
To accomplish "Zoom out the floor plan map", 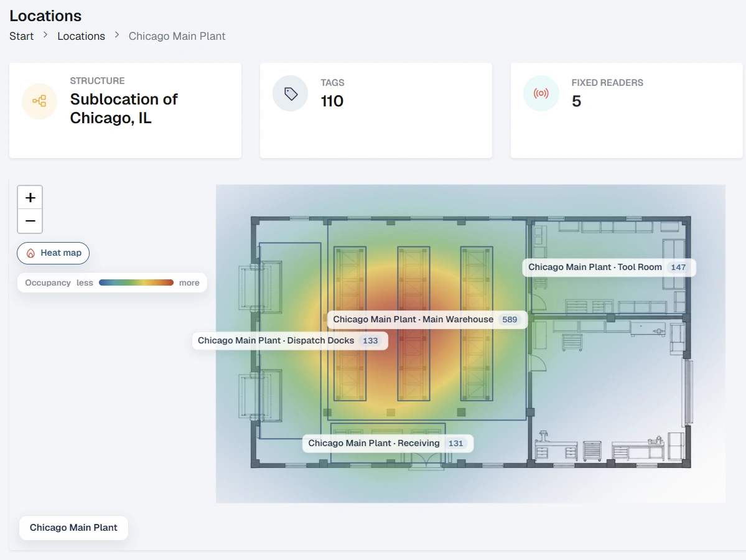I will [x=30, y=222].
